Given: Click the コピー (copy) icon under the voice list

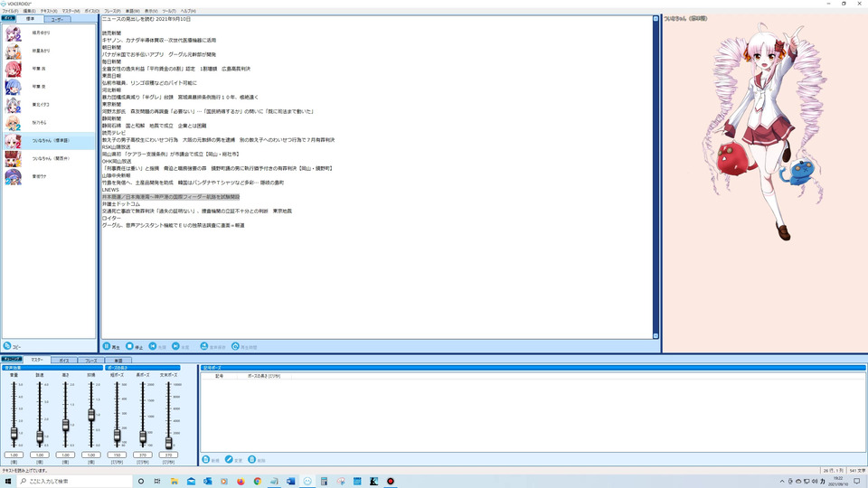Looking at the screenshot, I should [7, 346].
